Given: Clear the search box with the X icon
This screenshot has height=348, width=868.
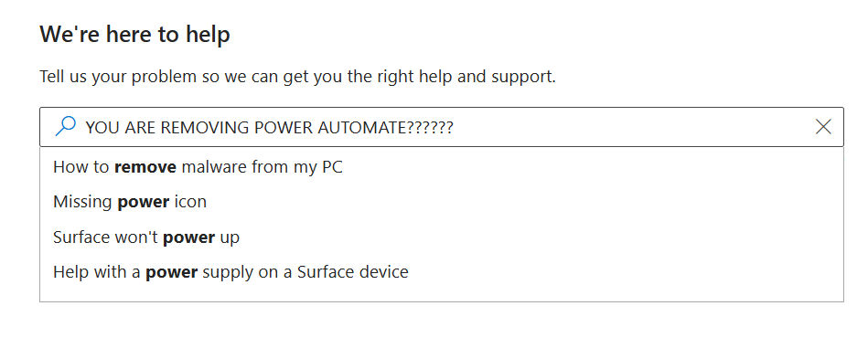Looking at the screenshot, I should point(823,127).
